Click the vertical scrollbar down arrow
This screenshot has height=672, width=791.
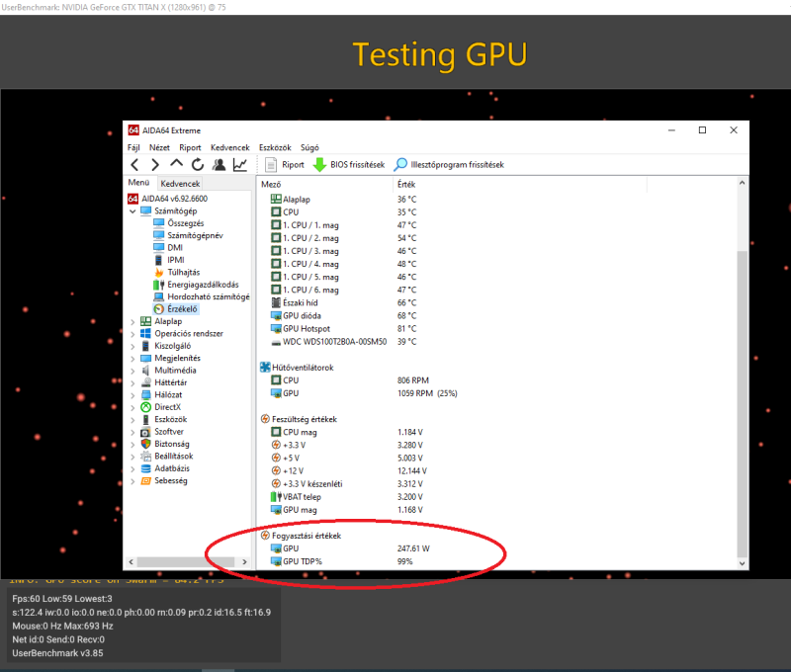coord(743,563)
